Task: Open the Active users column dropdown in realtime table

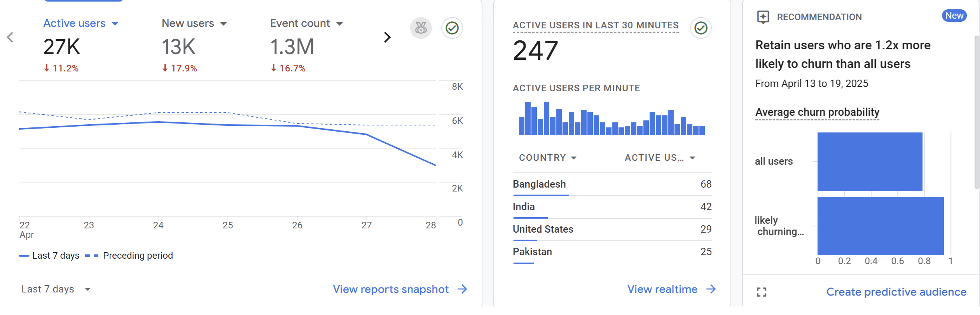Action: click(x=660, y=158)
